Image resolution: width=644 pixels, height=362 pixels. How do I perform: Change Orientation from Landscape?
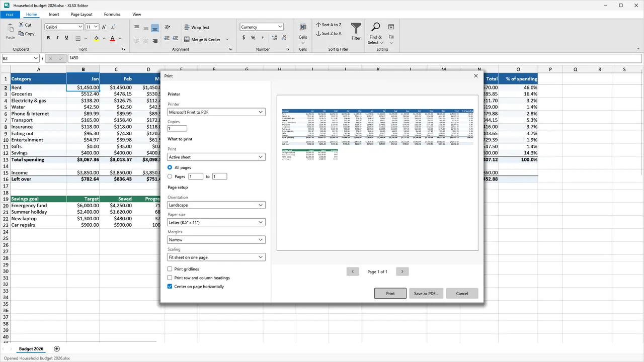pyautogui.click(x=216, y=205)
